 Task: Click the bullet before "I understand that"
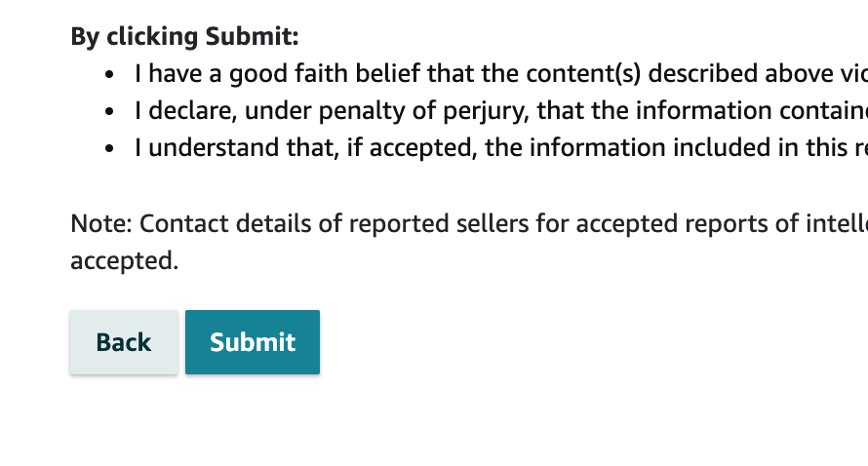tap(112, 149)
